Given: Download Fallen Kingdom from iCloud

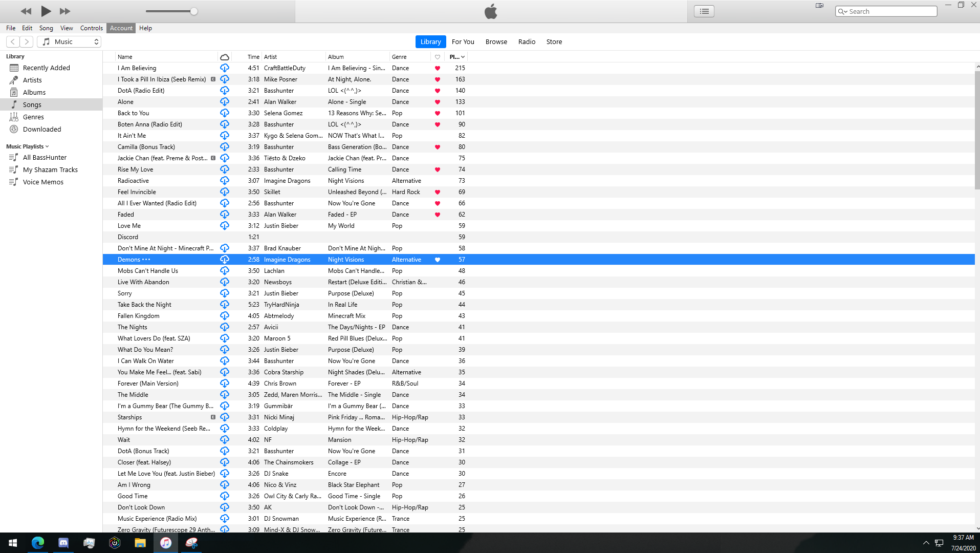Looking at the screenshot, I should click(225, 316).
